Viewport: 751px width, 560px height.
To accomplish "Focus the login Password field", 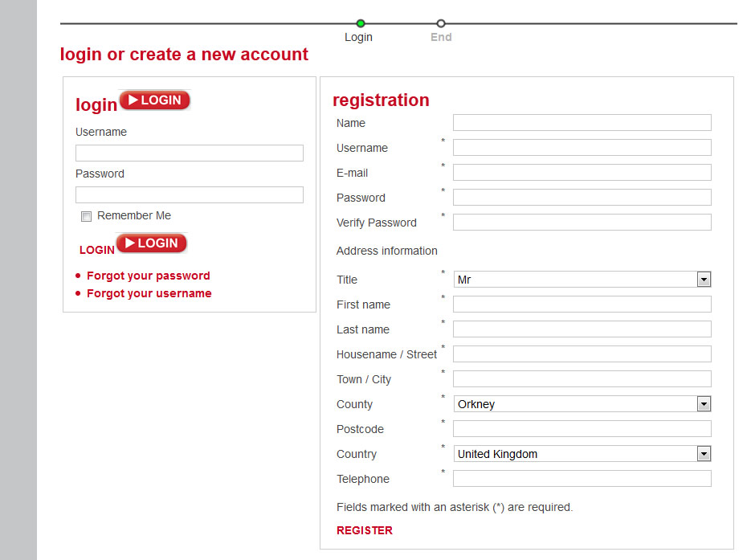I will pos(190,194).
